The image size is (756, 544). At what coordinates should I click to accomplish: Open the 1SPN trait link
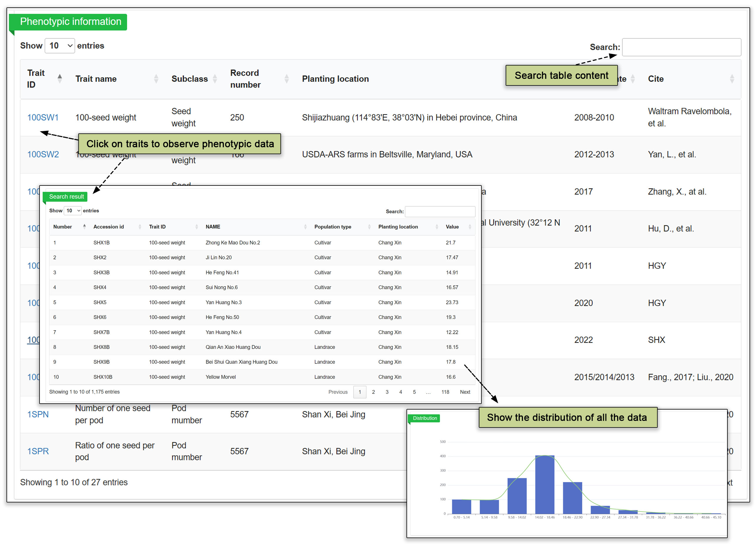pos(38,414)
